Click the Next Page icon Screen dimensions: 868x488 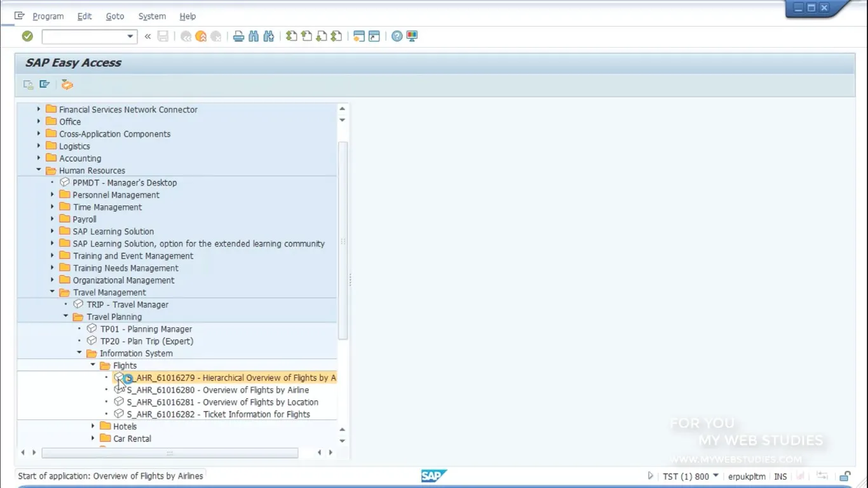point(322,36)
